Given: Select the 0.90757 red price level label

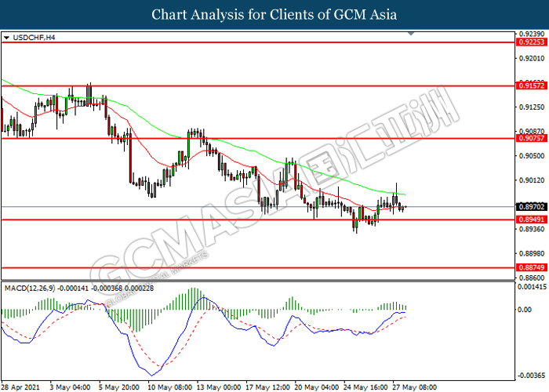Looking at the screenshot, I should pyautogui.click(x=532, y=138).
